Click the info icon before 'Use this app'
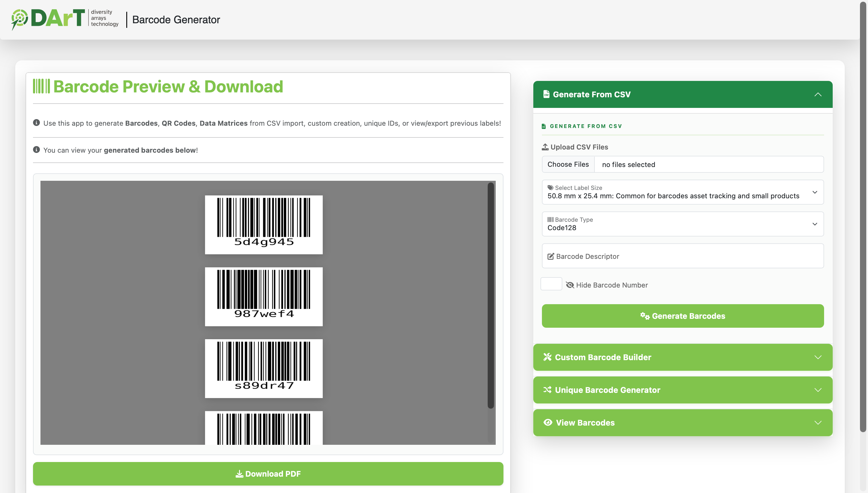868x493 pixels. pos(36,123)
